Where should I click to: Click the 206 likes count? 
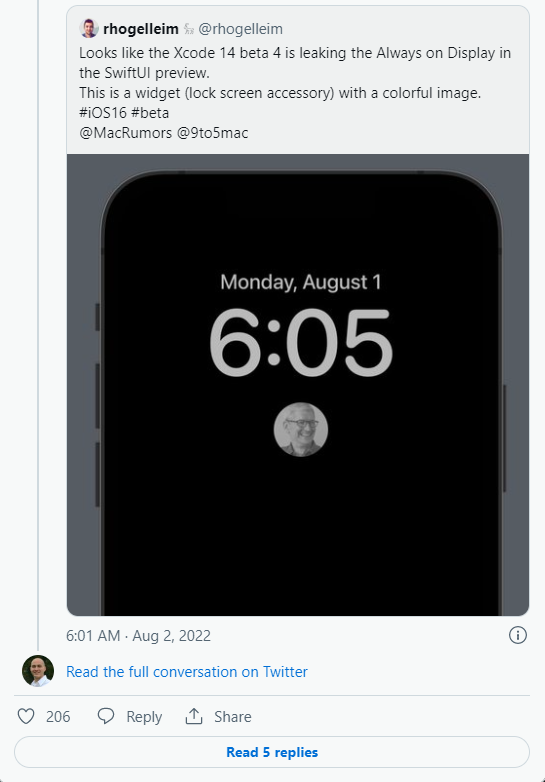click(x=58, y=717)
